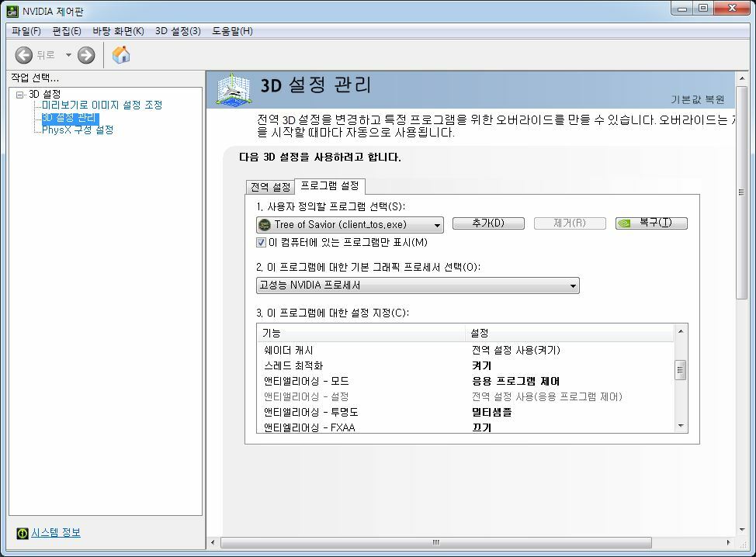Select PhysX 구성 설정 tree item
756x557 pixels.
[78, 130]
